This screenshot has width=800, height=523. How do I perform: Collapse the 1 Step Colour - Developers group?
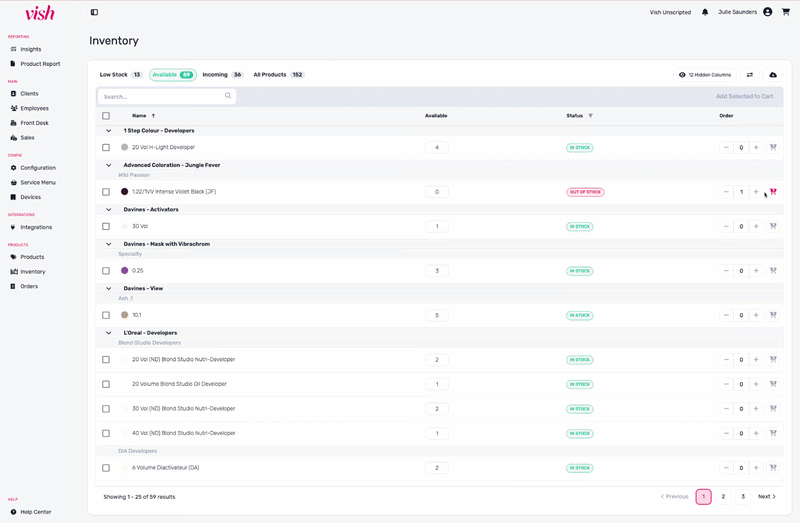109,131
